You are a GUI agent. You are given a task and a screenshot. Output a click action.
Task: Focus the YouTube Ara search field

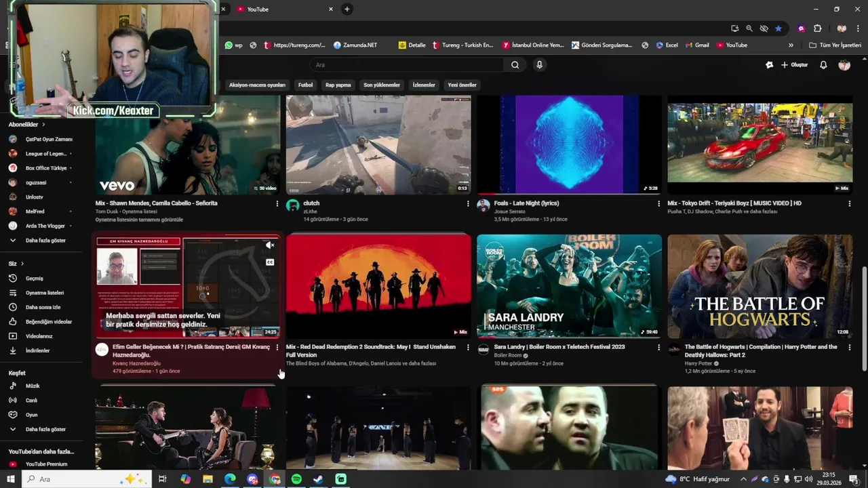point(407,65)
